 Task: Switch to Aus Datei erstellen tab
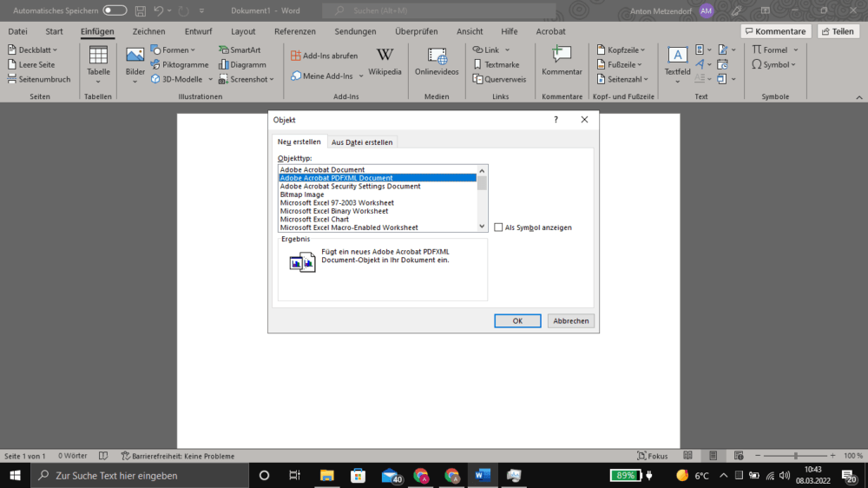(x=362, y=142)
